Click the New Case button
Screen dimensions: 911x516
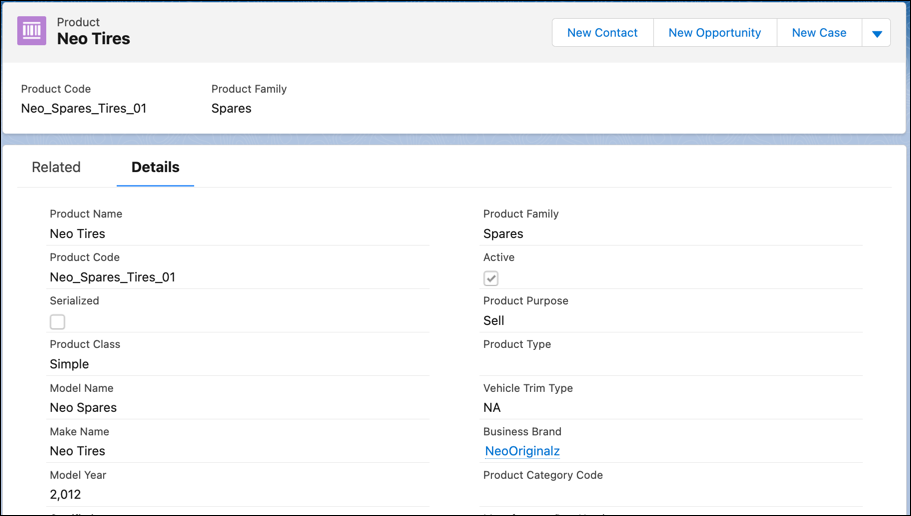coord(819,33)
